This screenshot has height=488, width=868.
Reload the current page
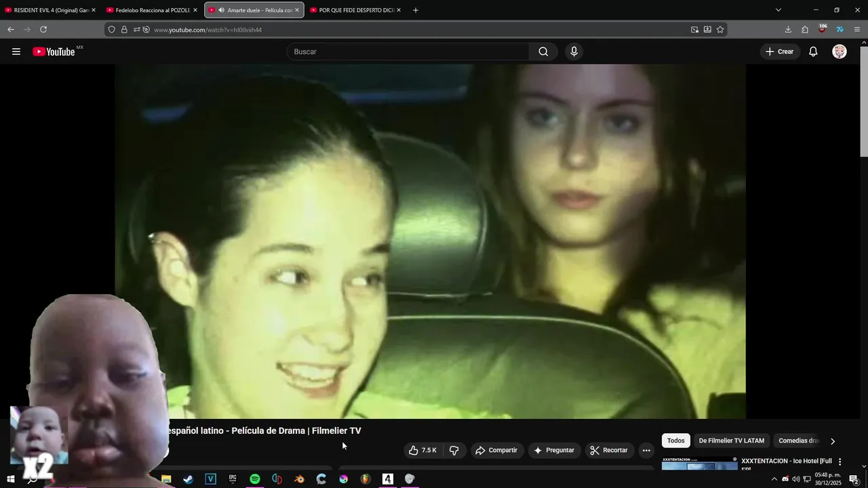coord(43,29)
